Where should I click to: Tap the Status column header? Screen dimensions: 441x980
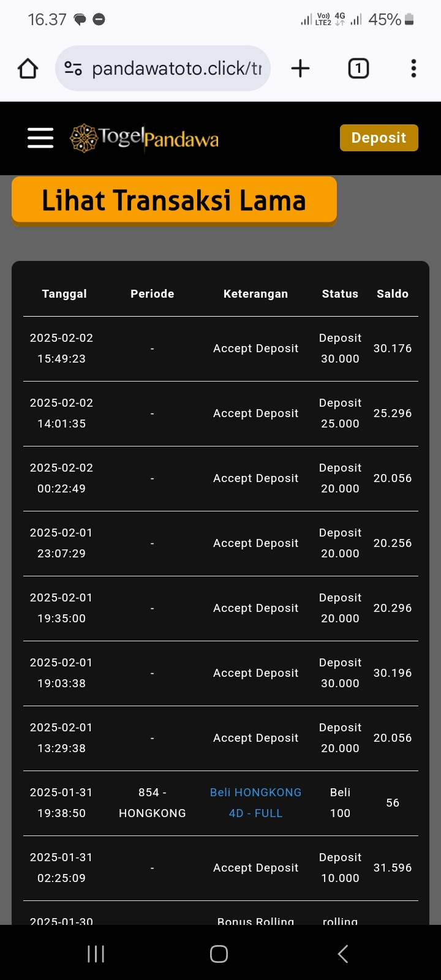340,294
